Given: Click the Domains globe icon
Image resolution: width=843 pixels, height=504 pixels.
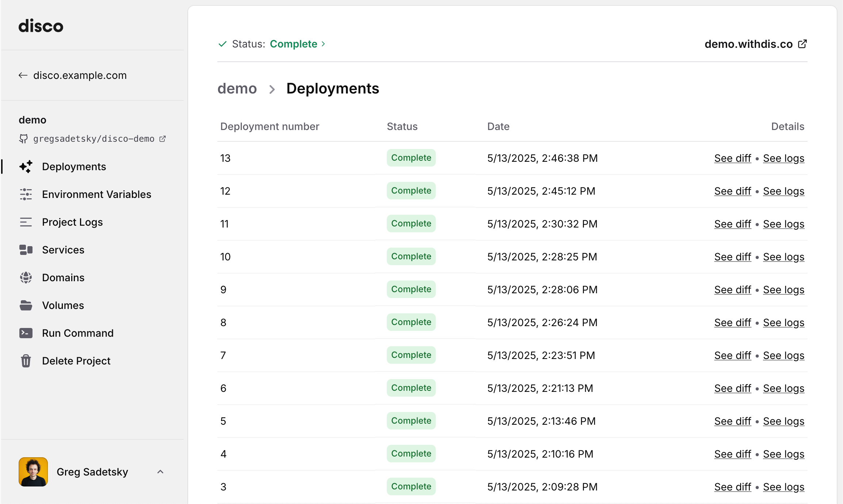Looking at the screenshot, I should coord(26,278).
